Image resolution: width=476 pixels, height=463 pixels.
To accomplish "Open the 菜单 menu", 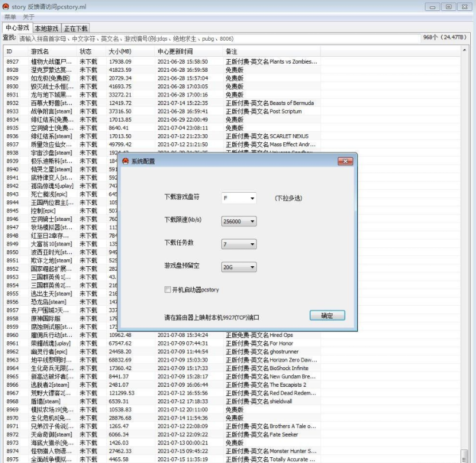I will [10, 17].
